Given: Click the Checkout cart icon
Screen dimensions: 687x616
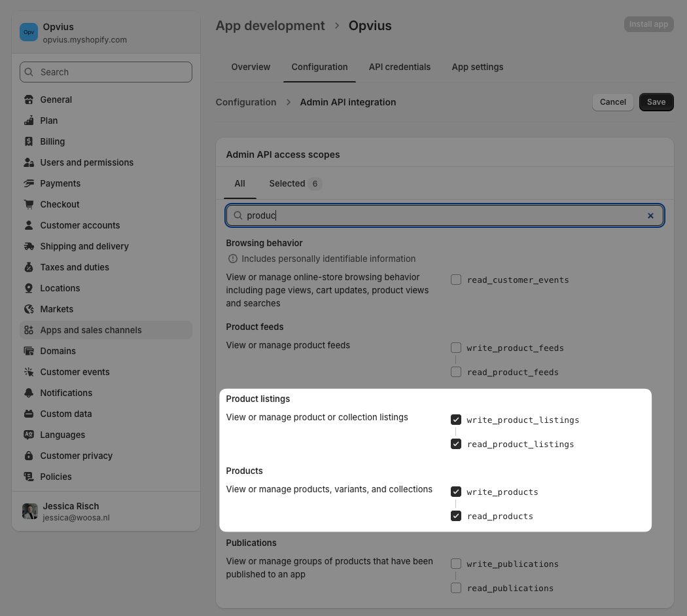Looking at the screenshot, I should click(29, 204).
